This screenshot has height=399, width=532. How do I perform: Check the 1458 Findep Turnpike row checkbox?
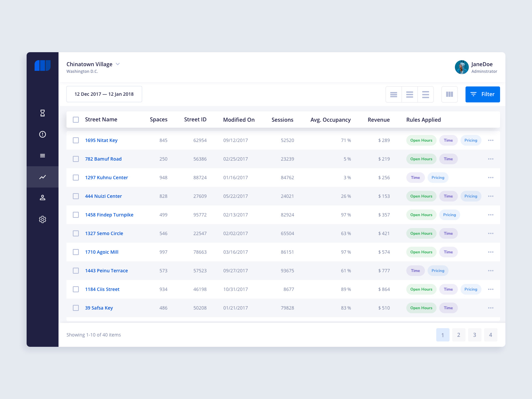[x=76, y=215]
